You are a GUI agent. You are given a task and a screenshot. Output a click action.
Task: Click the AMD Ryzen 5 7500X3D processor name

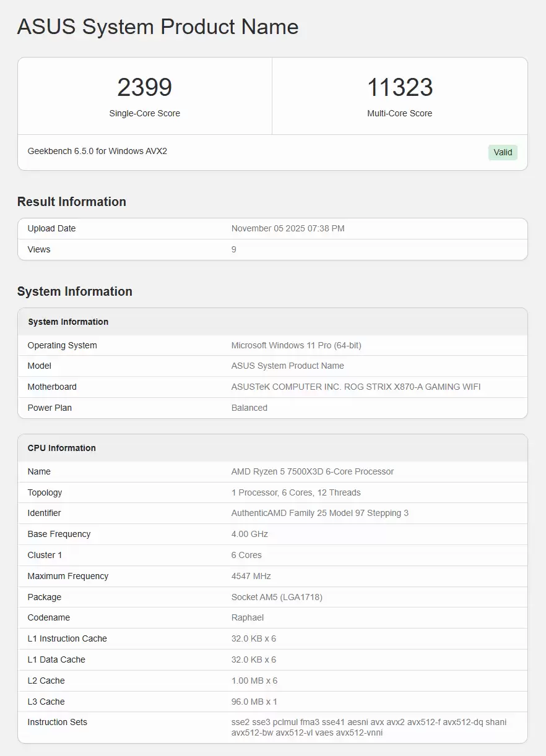pyautogui.click(x=313, y=471)
